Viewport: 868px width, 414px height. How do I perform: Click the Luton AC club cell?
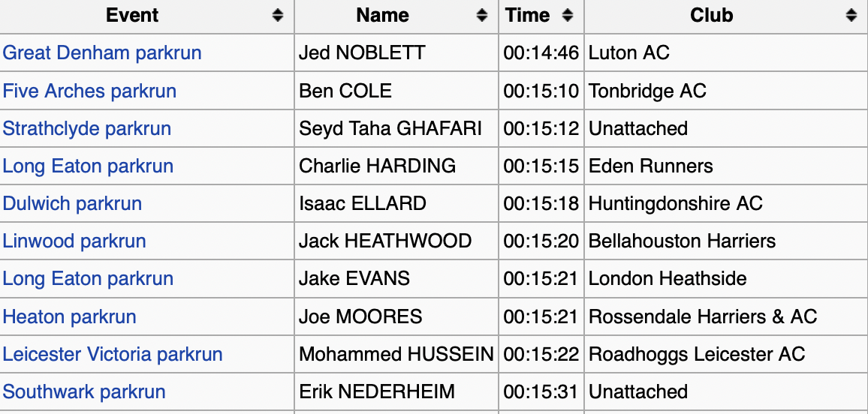pos(629,53)
